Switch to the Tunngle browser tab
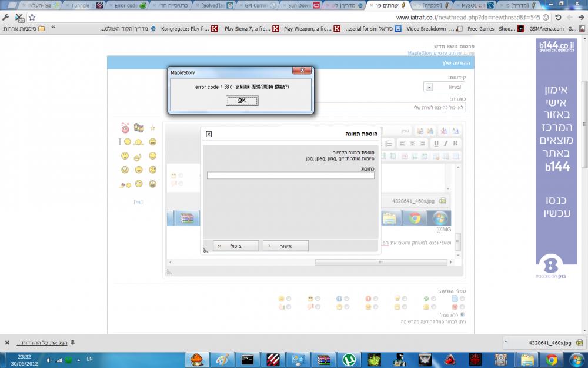This screenshot has width=588, height=368. point(83,5)
